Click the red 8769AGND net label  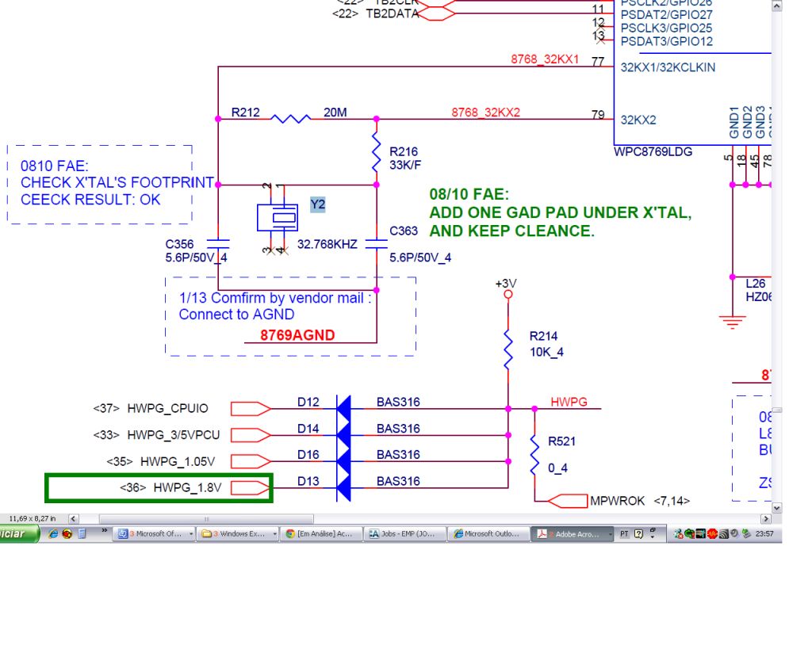click(x=297, y=335)
